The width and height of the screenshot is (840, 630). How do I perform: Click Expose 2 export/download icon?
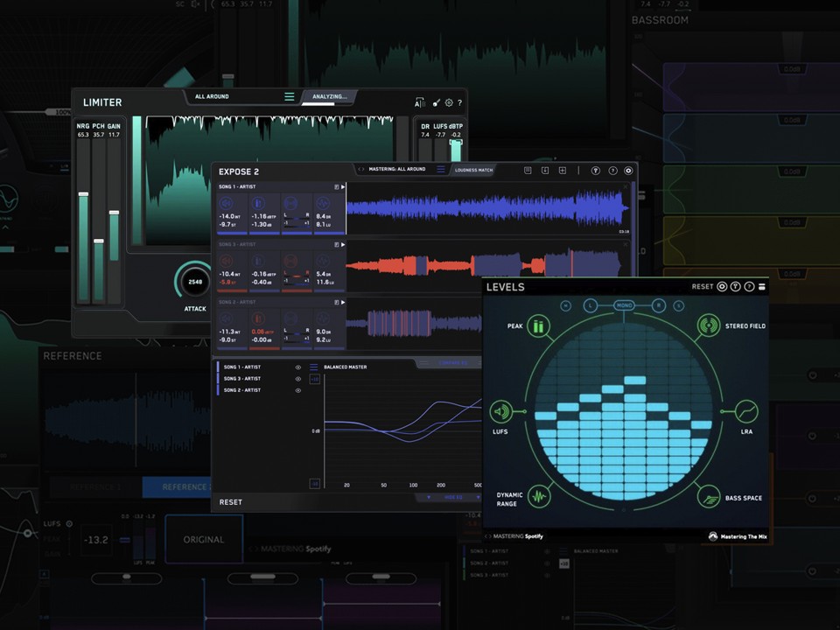(x=545, y=171)
